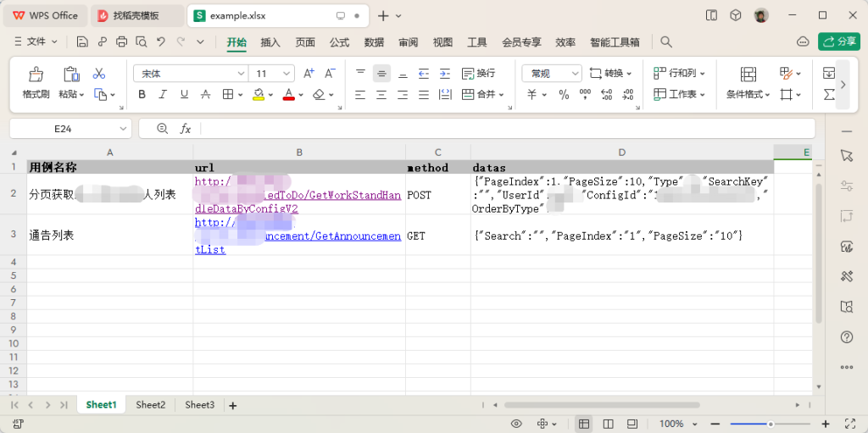Click the Decrease Indent icon
868x433 pixels.
[x=424, y=73]
